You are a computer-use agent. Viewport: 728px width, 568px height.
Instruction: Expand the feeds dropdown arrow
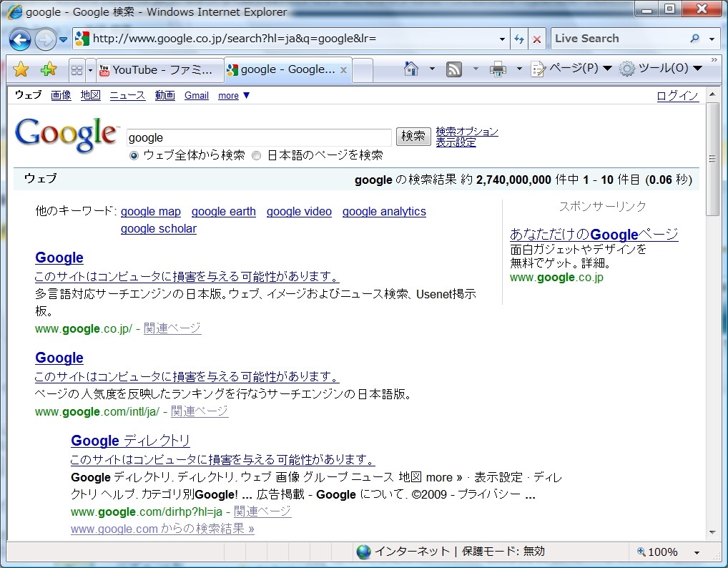click(x=476, y=69)
